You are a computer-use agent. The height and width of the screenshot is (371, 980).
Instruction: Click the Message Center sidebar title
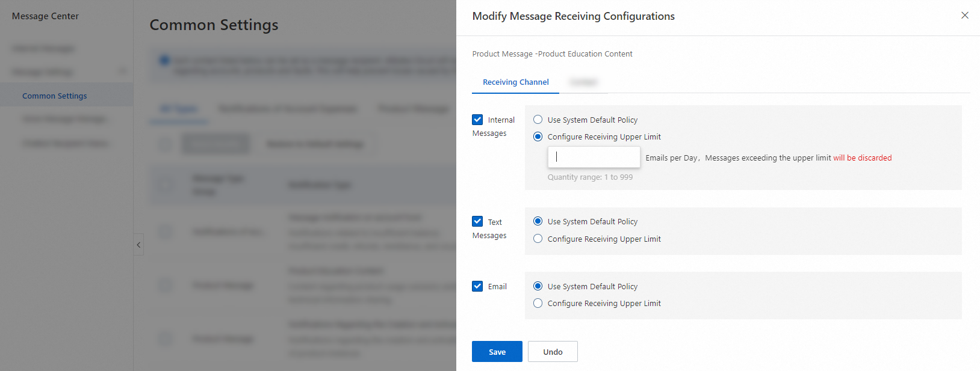coord(45,16)
